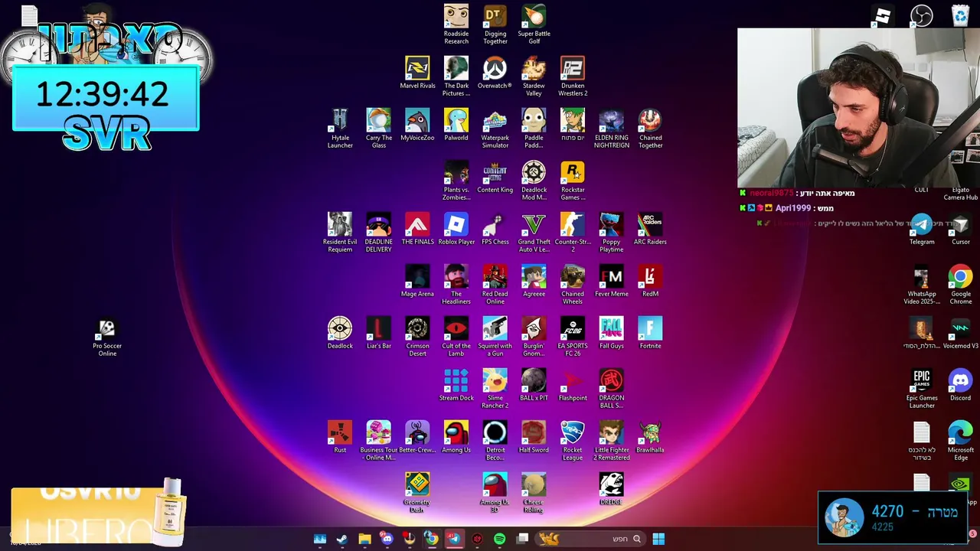This screenshot has height=551, width=980.
Task: Open the Half Sword icon
Action: 534,437
